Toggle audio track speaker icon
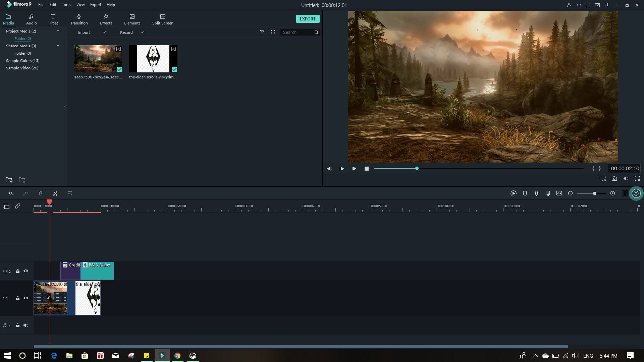644x362 pixels. pyautogui.click(x=26, y=325)
